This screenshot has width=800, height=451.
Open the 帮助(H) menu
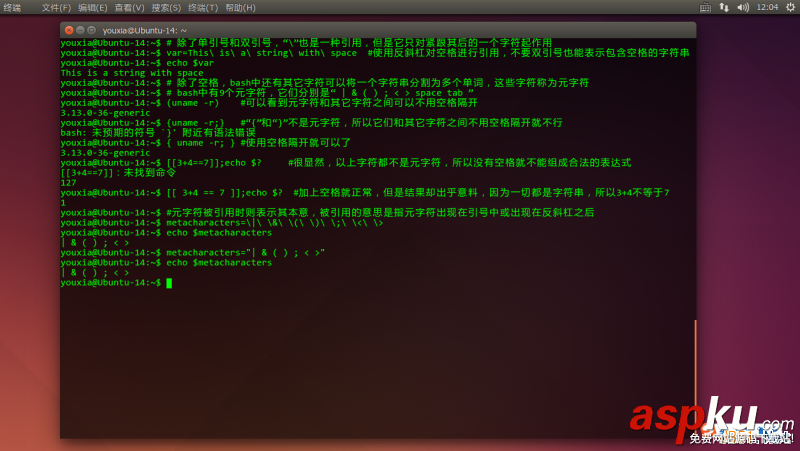pyautogui.click(x=240, y=8)
